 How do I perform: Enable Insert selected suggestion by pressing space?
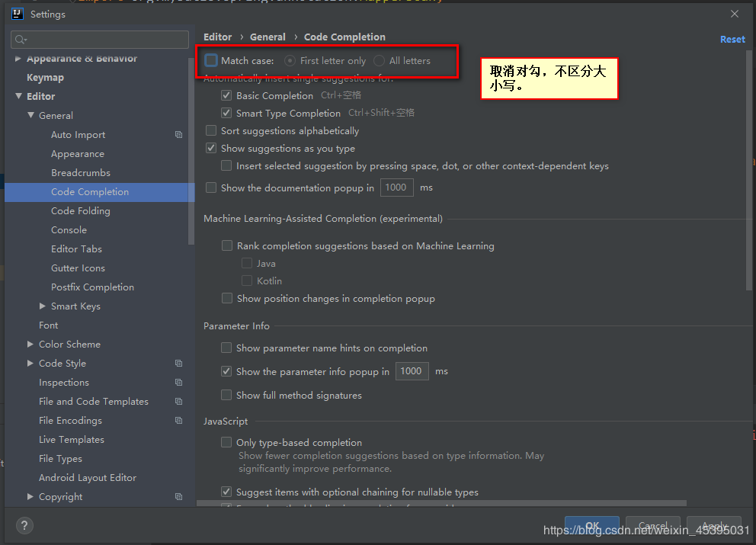tap(226, 166)
